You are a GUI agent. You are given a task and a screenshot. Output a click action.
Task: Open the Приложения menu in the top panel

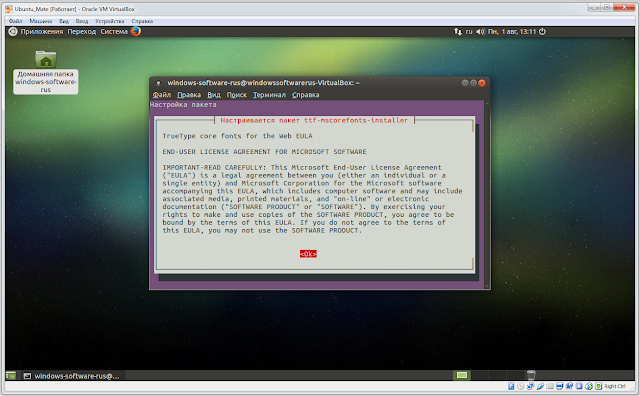(x=42, y=31)
